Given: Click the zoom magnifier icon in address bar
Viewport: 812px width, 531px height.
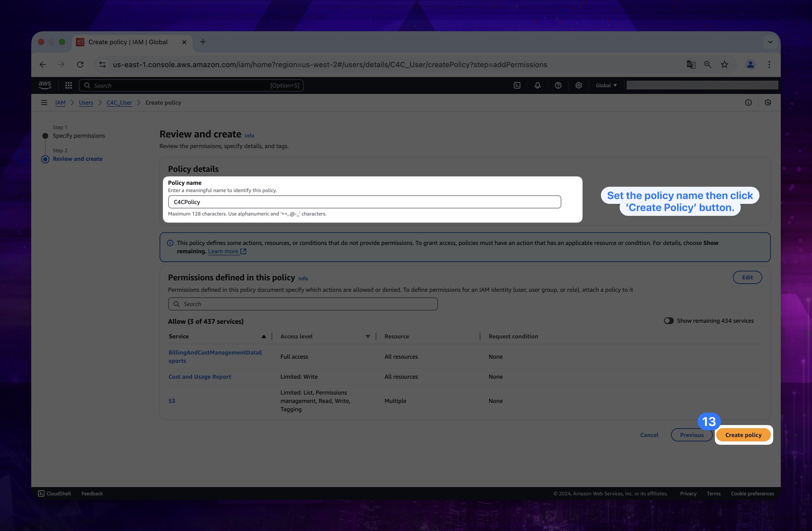Looking at the screenshot, I should coord(708,65).
